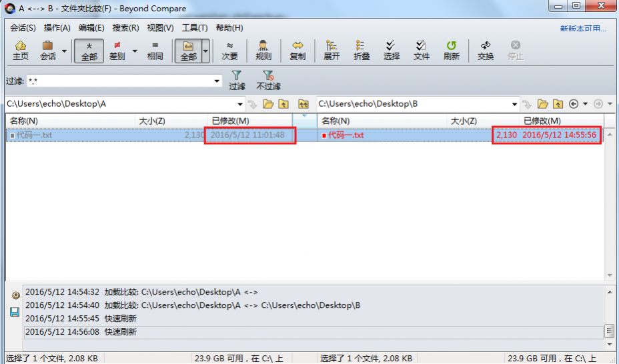Sort by right 名称(N) column header
This screenshot has height=364, width=619.
(382, 121)
